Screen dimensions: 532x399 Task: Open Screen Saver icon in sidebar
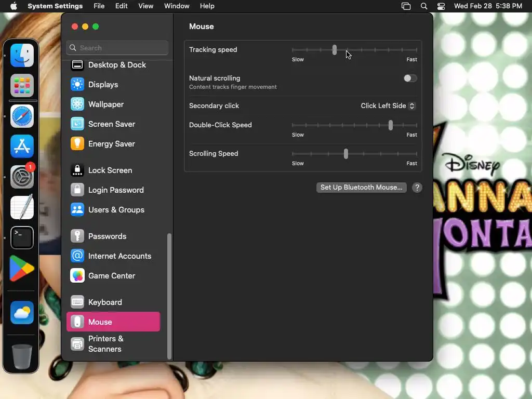77,124
